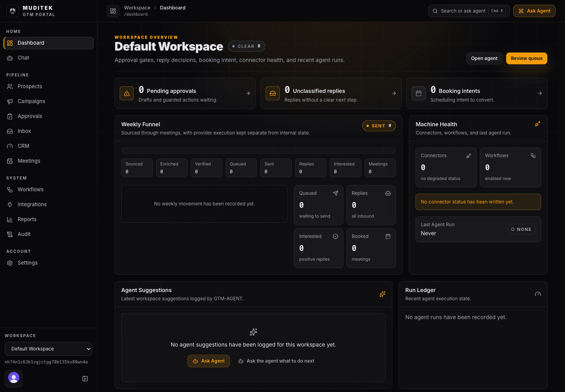Image resolution: width=565 pixels, height=392 pixels.
Task: Open the Unclassified replies arrow
Action: [x=394, y=93]
